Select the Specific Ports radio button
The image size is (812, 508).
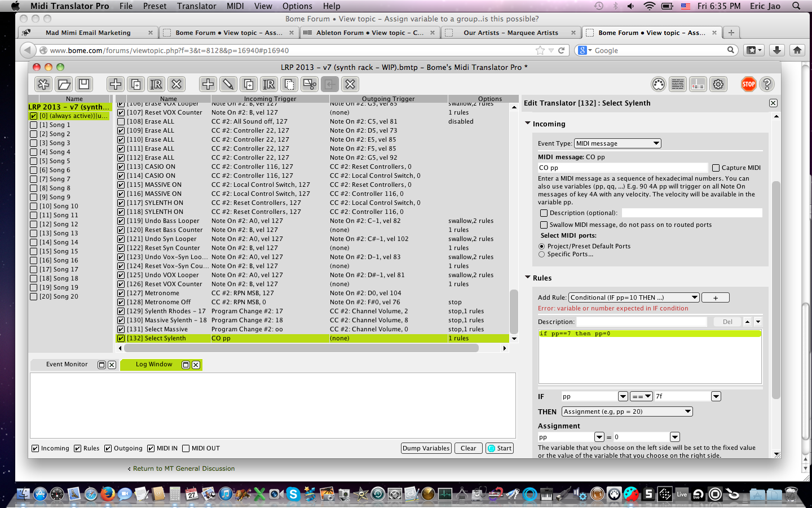(542, 255)
